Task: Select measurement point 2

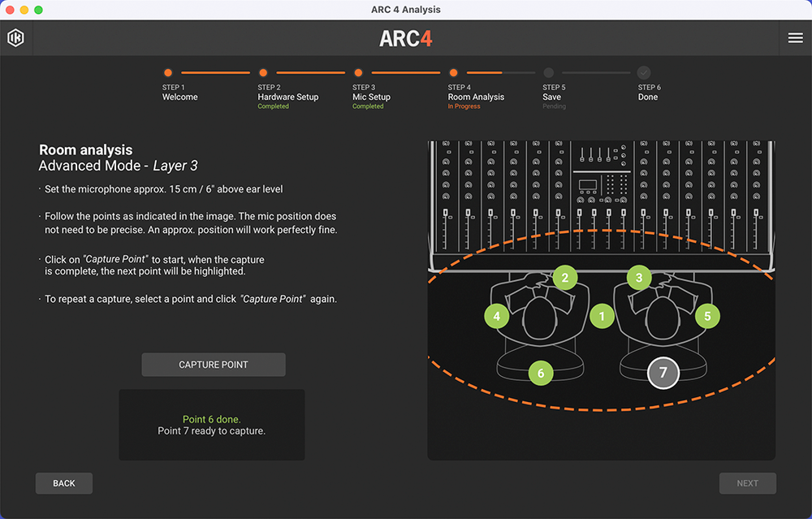Action: pyautogui.click(x=565, y=278)
